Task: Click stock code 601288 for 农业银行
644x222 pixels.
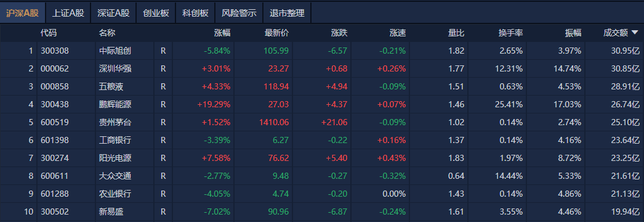Action: tap(55, 194)
